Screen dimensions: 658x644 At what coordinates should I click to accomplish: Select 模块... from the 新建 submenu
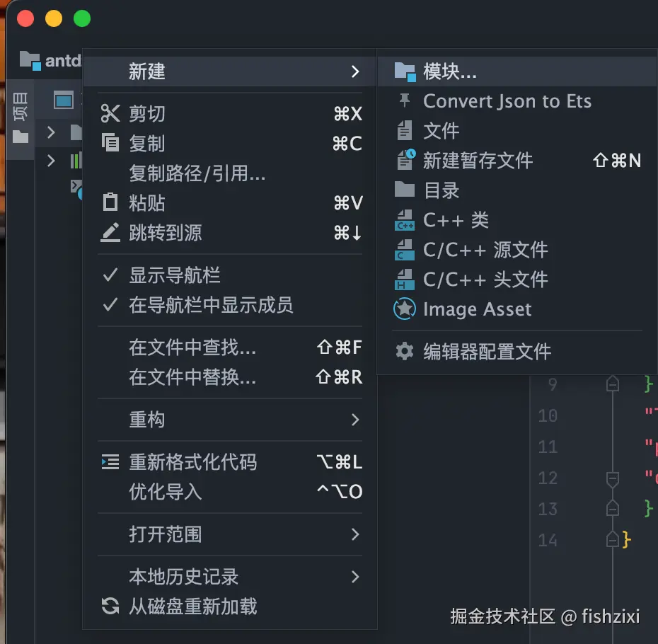tap(450, 71)
